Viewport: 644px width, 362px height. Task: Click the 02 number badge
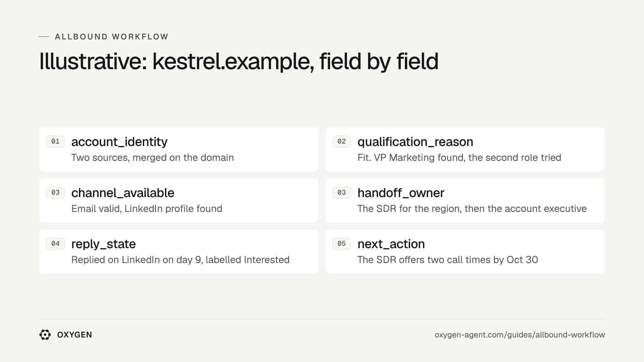(x=342, y=142)
